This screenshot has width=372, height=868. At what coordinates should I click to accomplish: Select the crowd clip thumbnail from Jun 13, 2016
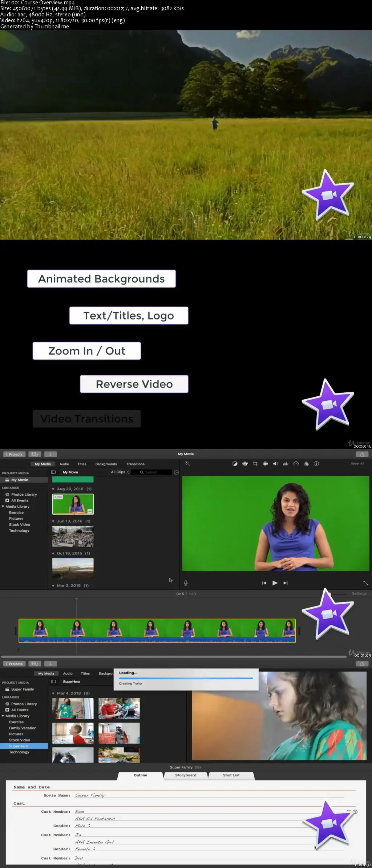click(73, 536)
